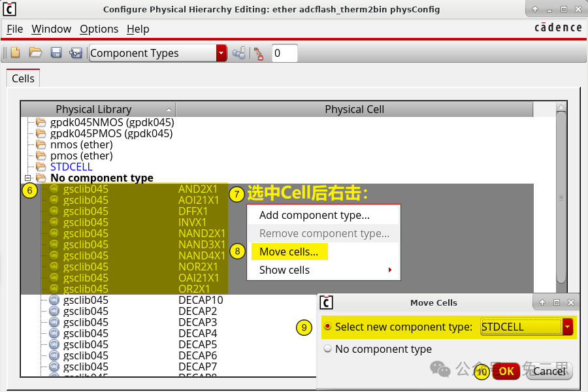Open the STDCELL component type dropdown
Image resolution: width=588 pixels, height=392 pixels.
(x=567, y=327)
